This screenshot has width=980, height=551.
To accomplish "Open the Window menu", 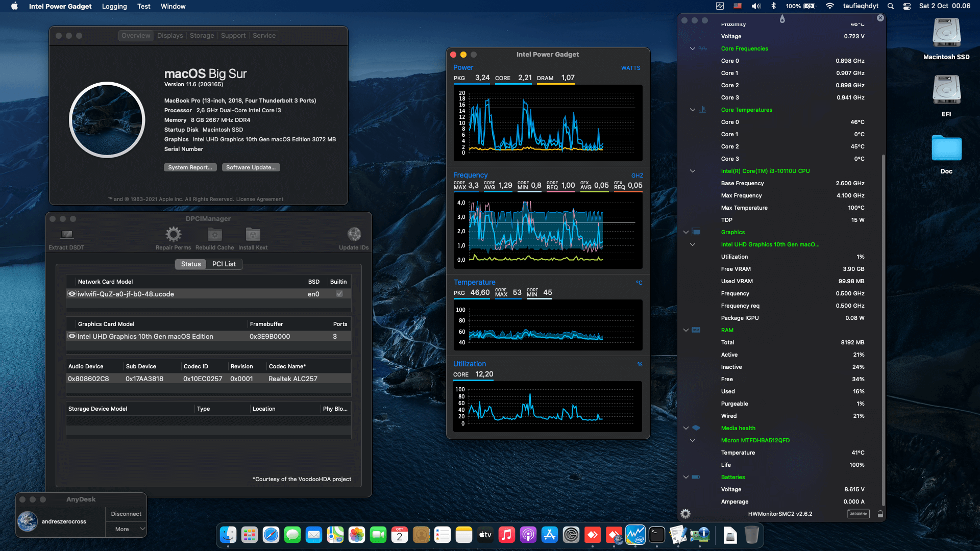I will (173, 6).
